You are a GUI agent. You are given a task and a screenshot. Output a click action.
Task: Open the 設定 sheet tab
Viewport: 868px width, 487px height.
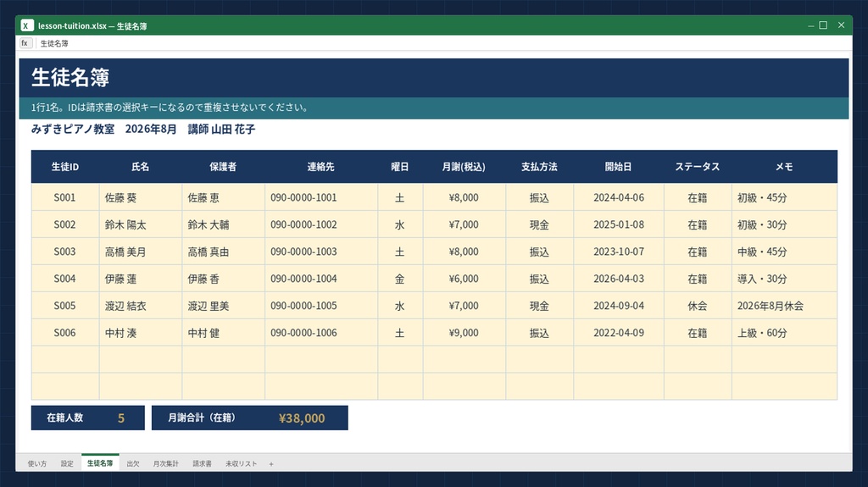[x=67, y=464]
